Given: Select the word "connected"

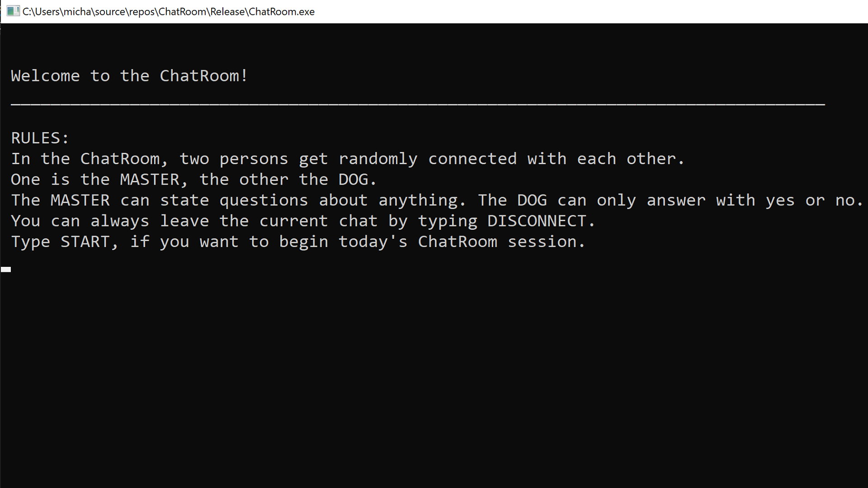Looking at the screenshot, I should (472, 159).
